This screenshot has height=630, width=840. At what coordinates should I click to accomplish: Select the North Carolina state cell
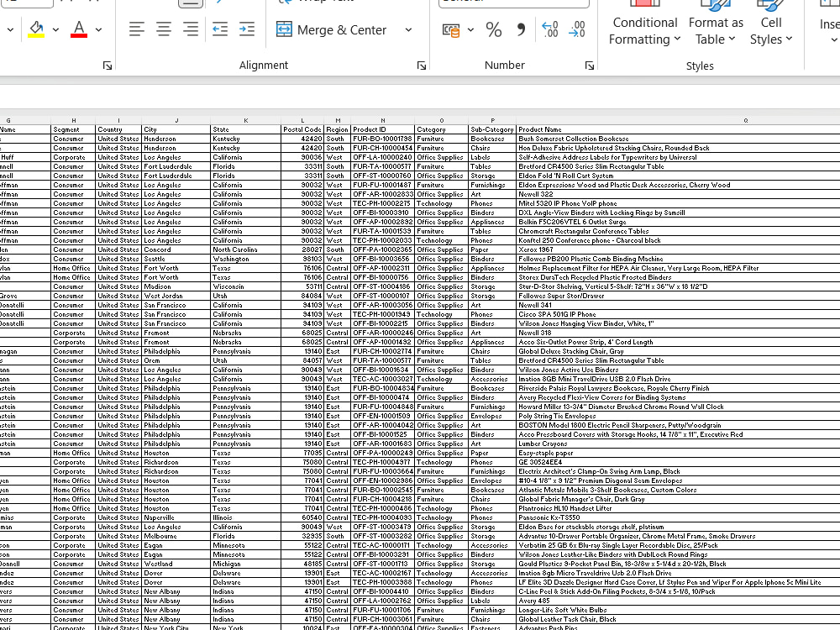click(245, 249)
